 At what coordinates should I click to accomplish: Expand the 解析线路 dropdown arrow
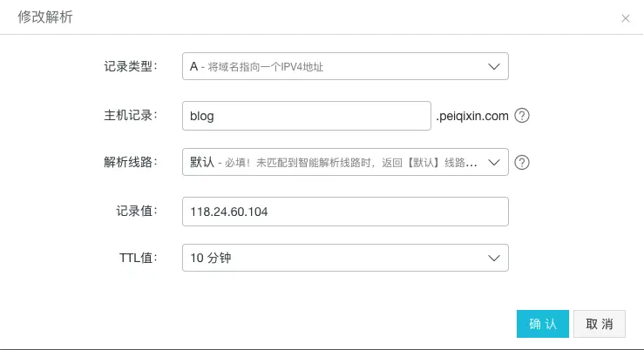(494, 163)
